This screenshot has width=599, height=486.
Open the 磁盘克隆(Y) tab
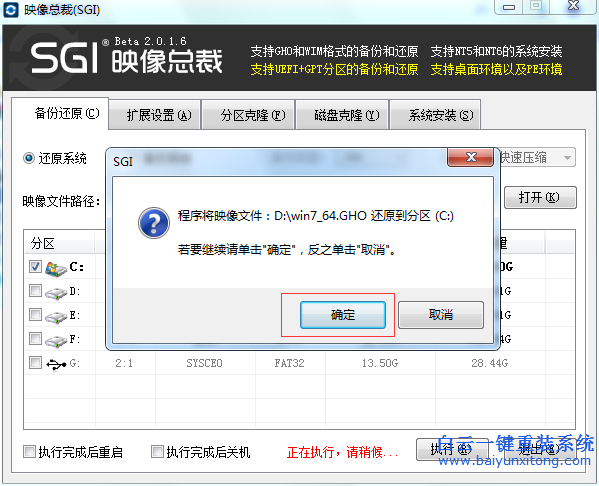click(x=342, y=115)
